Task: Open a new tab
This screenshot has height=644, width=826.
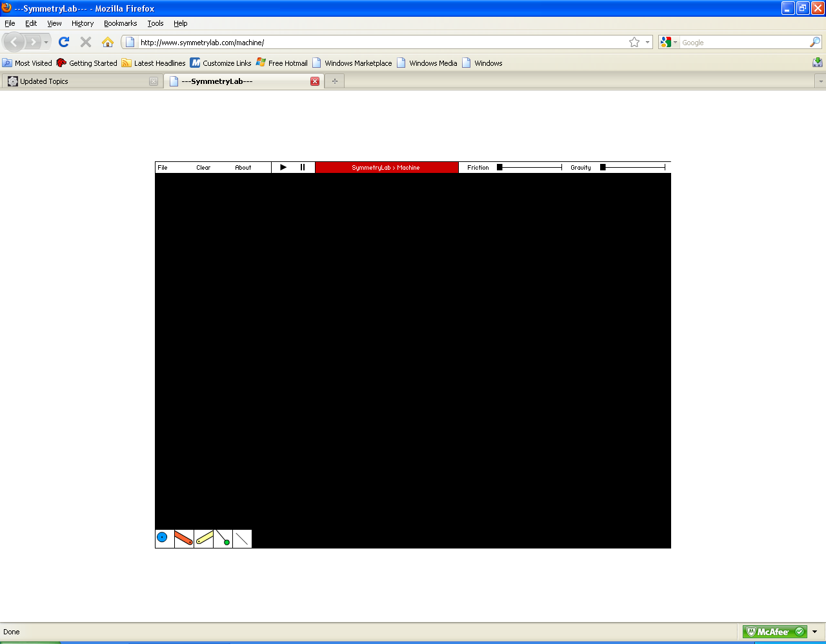Action: 334,81
